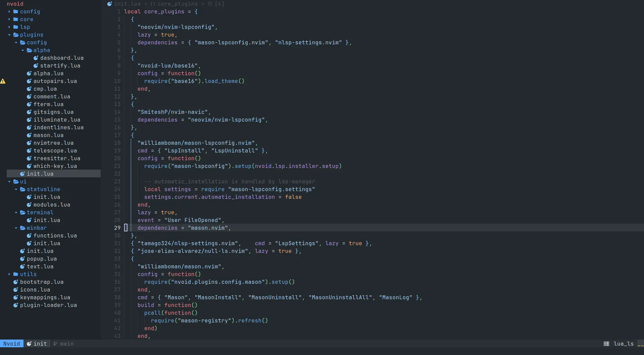Open dashboard.lua in the tree

[62, 58]
